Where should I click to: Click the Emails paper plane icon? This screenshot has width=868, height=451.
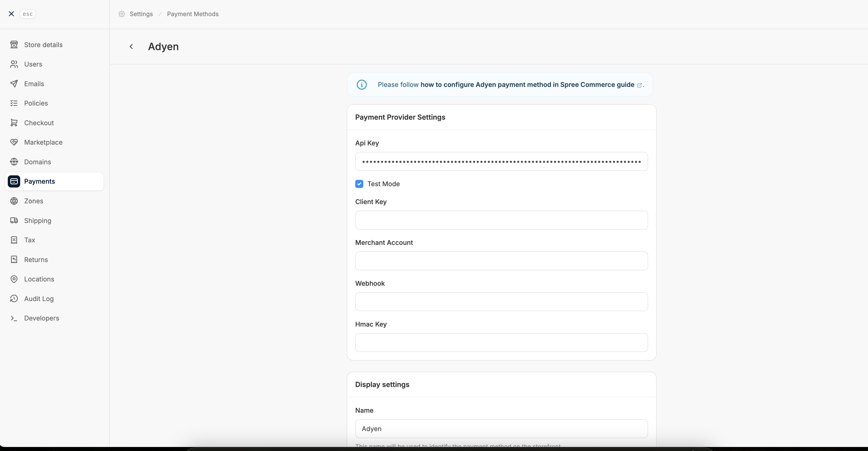click(x=14, y=84)
